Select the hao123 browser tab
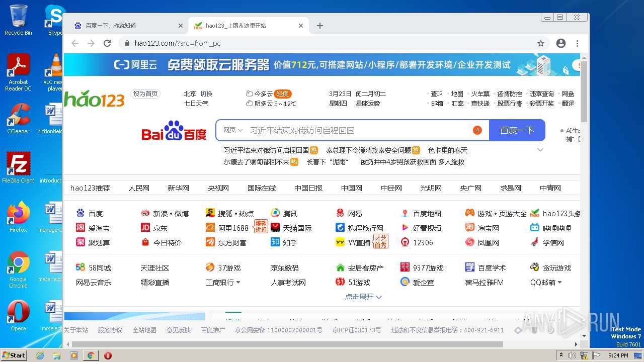644x362 pixels. click(249, 26)
